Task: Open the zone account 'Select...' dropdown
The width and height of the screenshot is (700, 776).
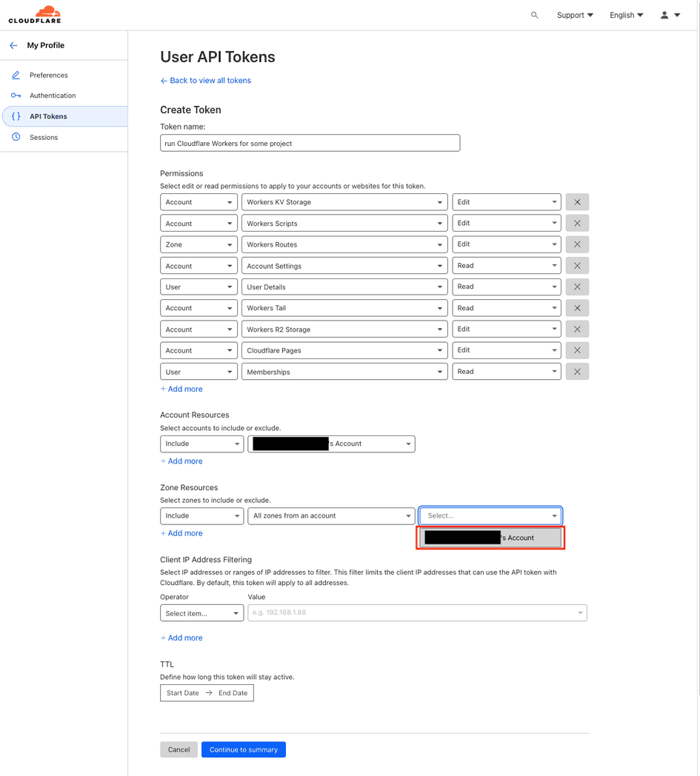Action: coord(490,515)
